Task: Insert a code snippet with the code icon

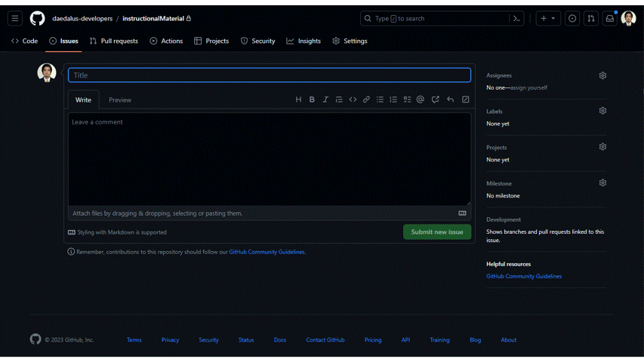Action: (x=353, y=100)
